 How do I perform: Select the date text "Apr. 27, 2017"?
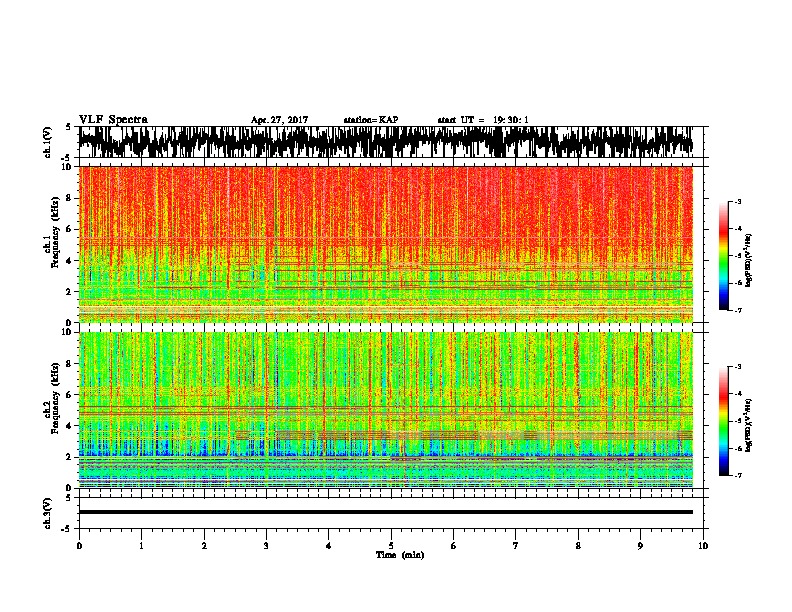279,120
